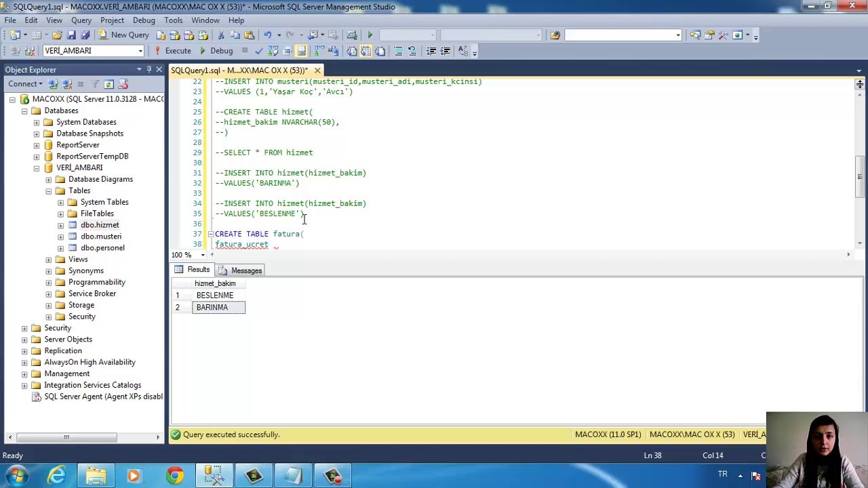
Task: Click the Filter funnel icon in Object Explorer
Action: click(95, 84)
